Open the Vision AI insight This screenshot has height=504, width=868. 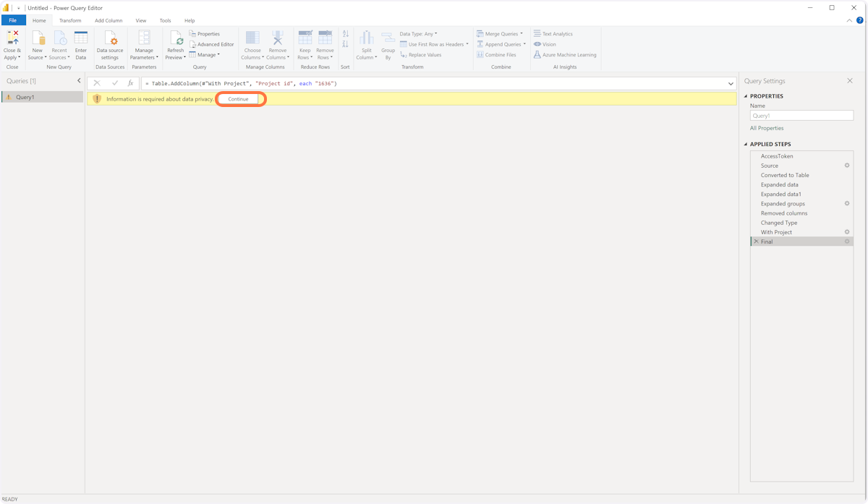(x=545, y=44)
